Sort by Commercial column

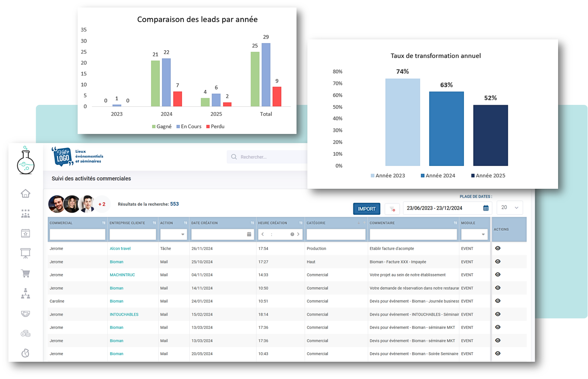104,223
